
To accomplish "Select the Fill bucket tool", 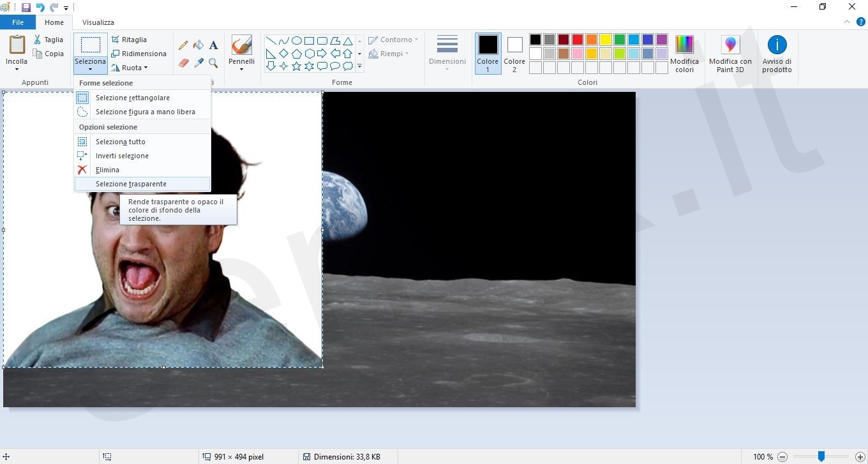I will (198, 45).
